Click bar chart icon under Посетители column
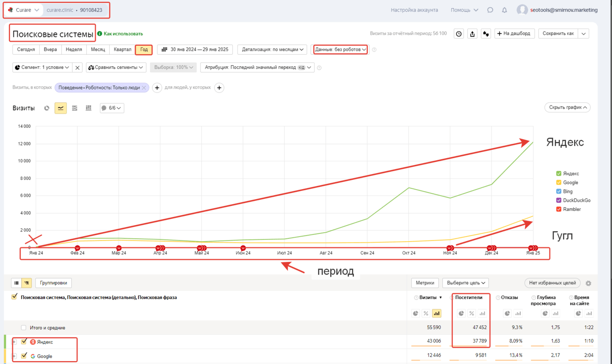612x364 pixels. point(482,313)
